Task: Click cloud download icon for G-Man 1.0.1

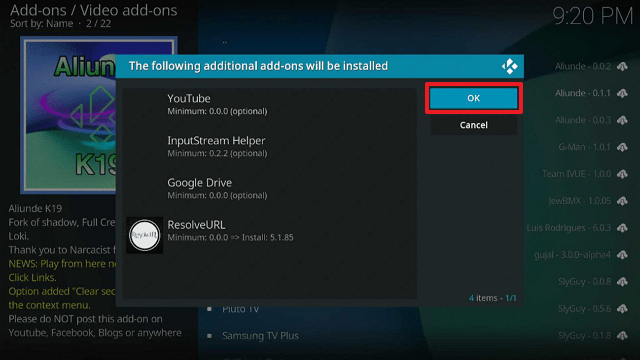Action: tap(622, 147)
